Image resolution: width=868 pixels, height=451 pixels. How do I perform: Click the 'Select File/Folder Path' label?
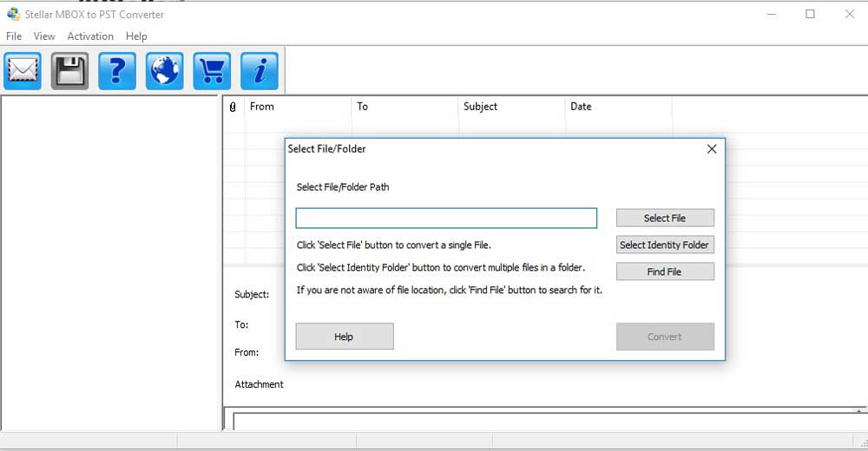pos(343,187)
